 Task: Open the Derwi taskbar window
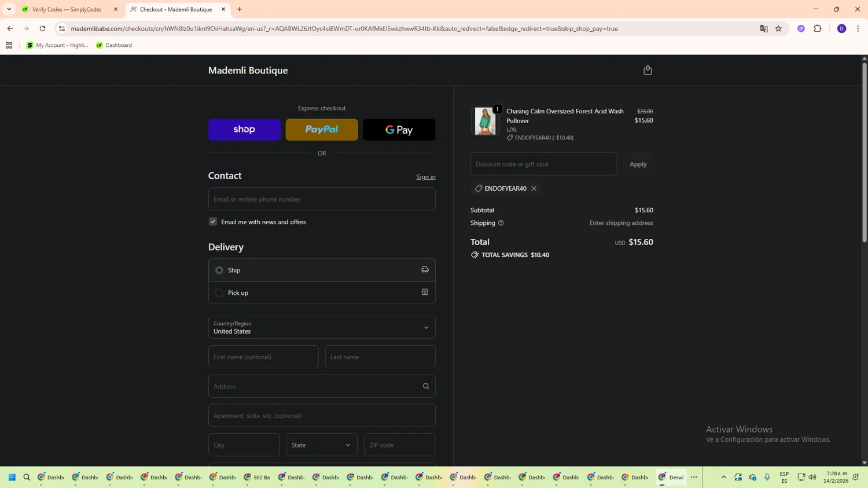click(x=671, y=478)
